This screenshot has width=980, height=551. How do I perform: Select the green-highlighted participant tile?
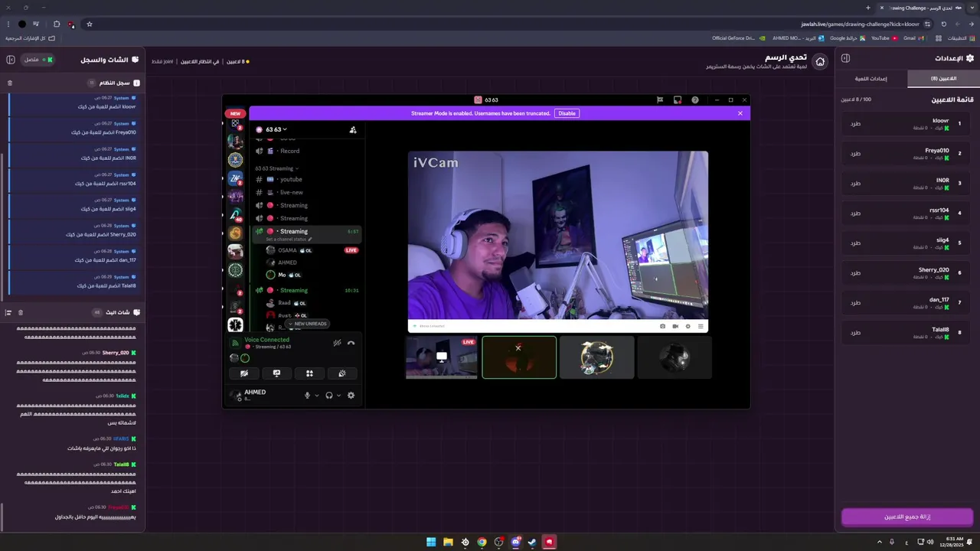(x=519, y=357)
